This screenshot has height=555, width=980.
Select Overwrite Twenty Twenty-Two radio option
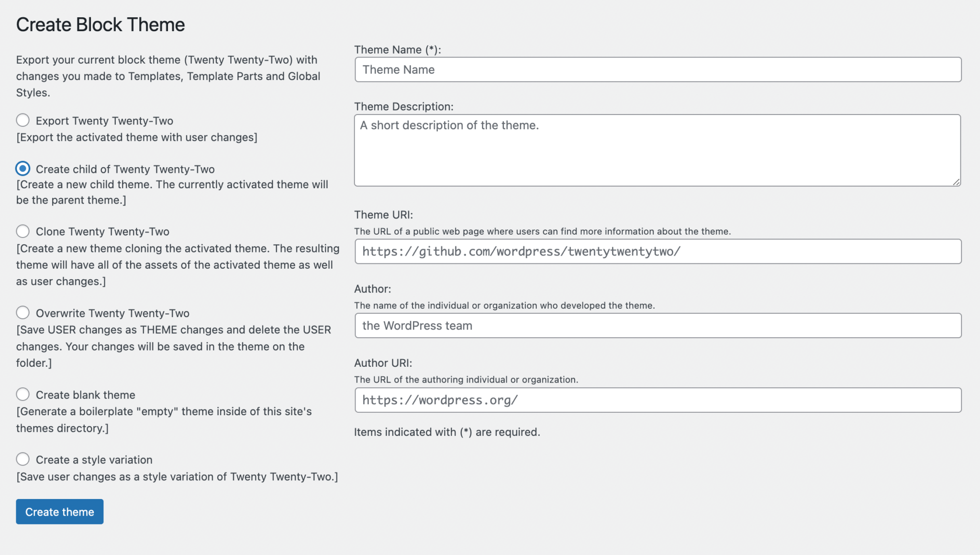coord(22,313)
